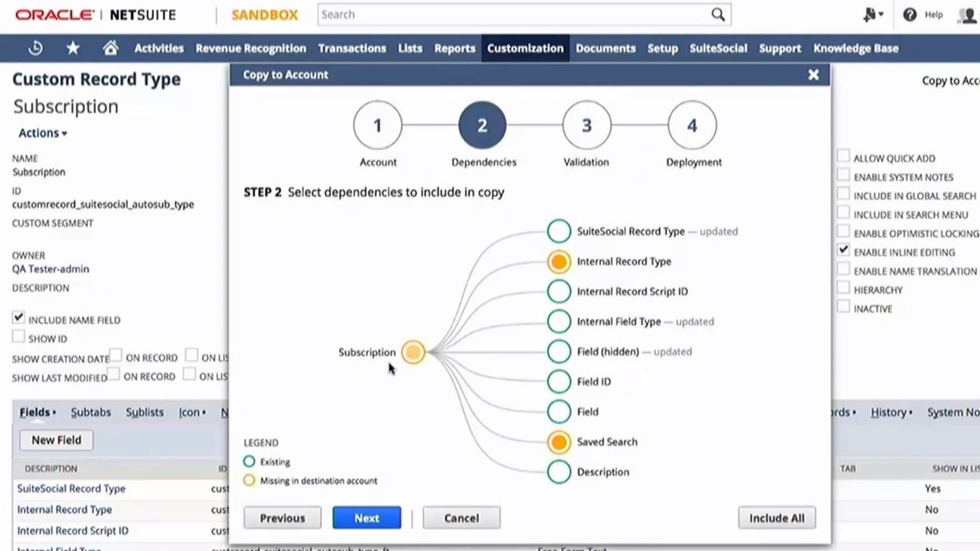Close the Copy to Account dialog
Screen dimensions: 980x551
(x=813, y=74)
